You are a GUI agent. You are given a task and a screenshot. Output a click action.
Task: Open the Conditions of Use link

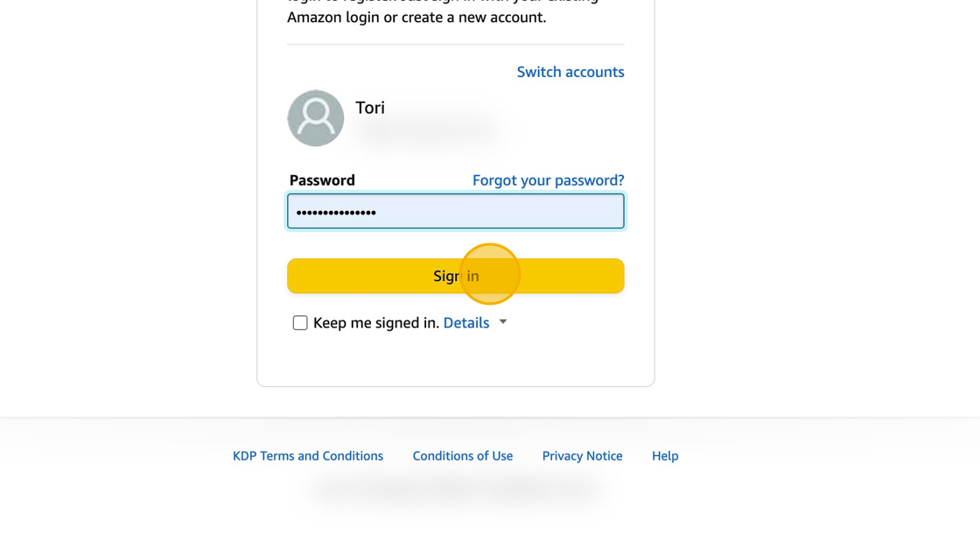click(462, 456)
